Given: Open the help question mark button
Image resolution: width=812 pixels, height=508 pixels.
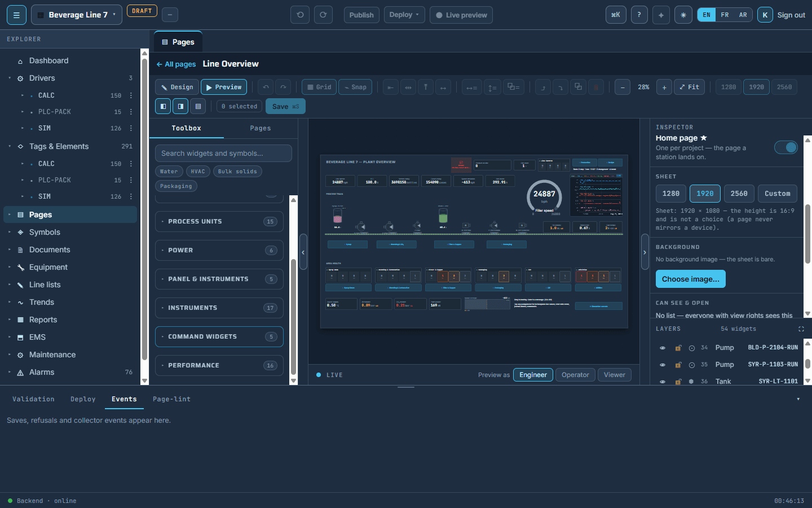Looking at the screenshot, I should 639,15.
